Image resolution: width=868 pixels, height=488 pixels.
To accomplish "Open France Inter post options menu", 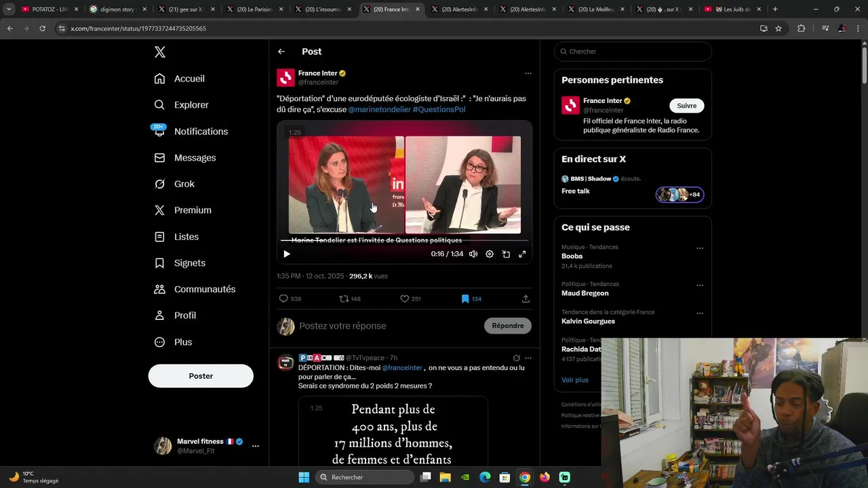I will coord(528,73).
